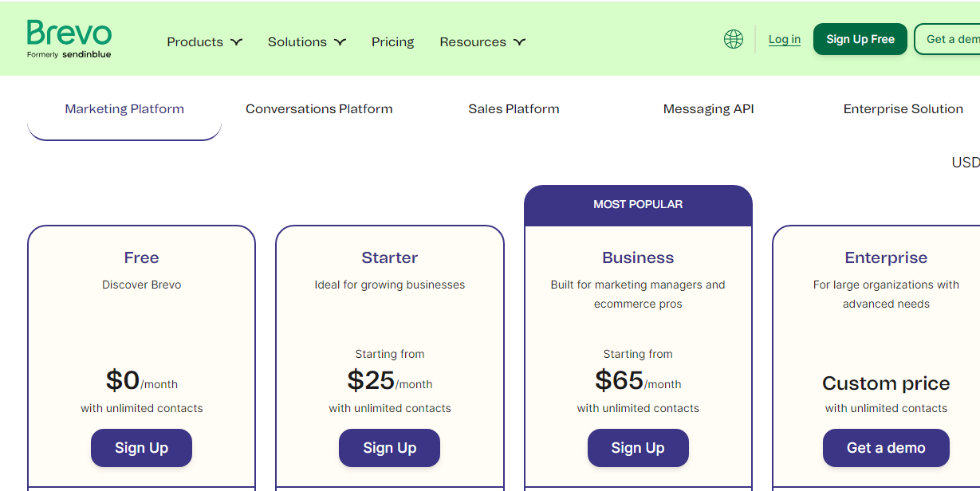The width and height of the screenshot is (980, 491).
Task: Open the USD currency selector
Action: pyautogui.click(x=966, y=163)
